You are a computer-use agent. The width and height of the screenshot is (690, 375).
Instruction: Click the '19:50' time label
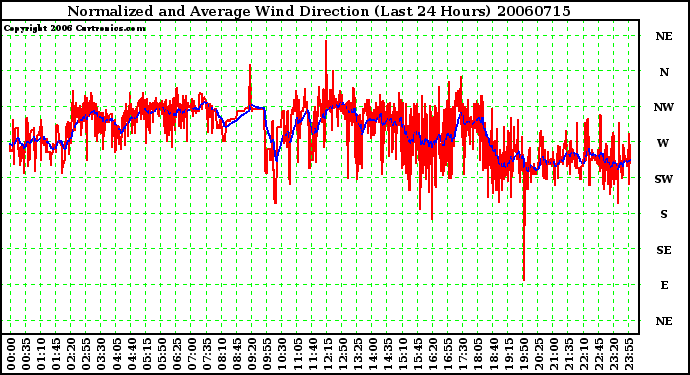(524, 354)
